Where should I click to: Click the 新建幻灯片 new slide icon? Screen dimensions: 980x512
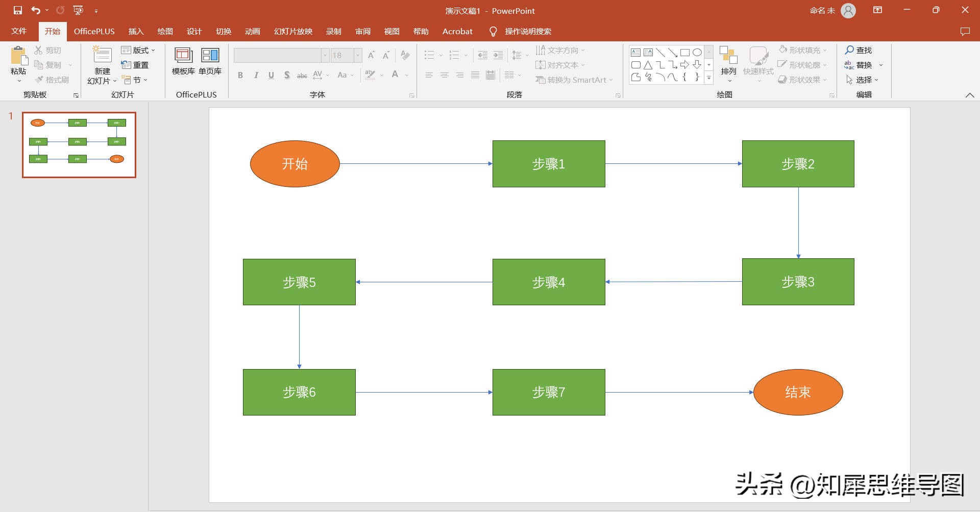pos(102,55)
